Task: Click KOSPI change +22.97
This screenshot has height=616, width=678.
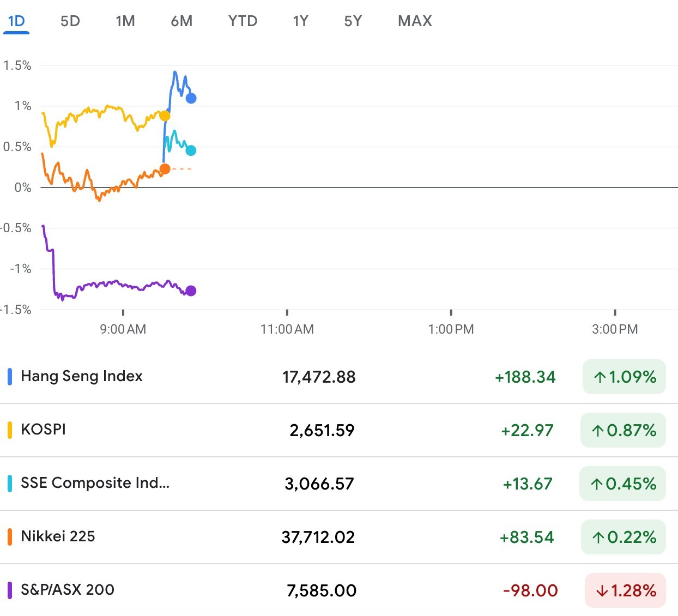Action: coord(527,430)
